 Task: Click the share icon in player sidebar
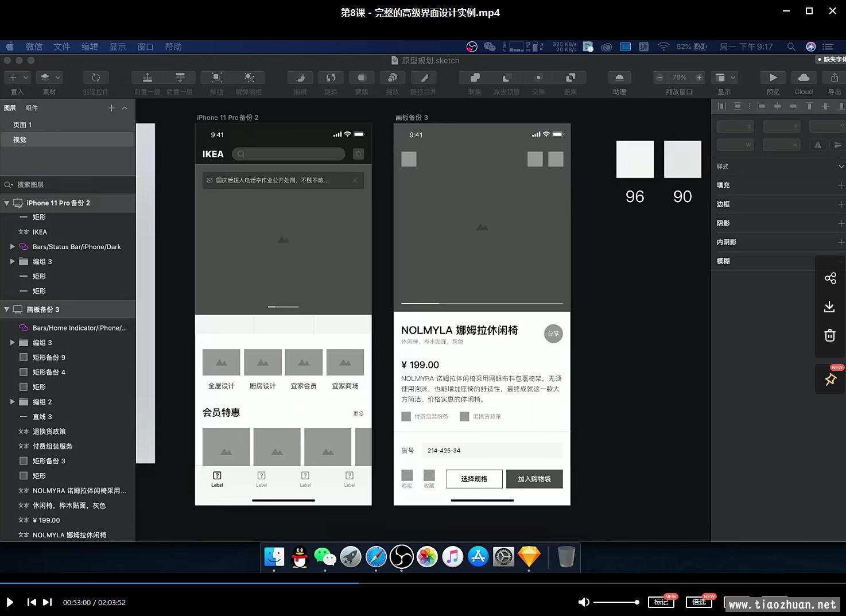coord(831,278)
